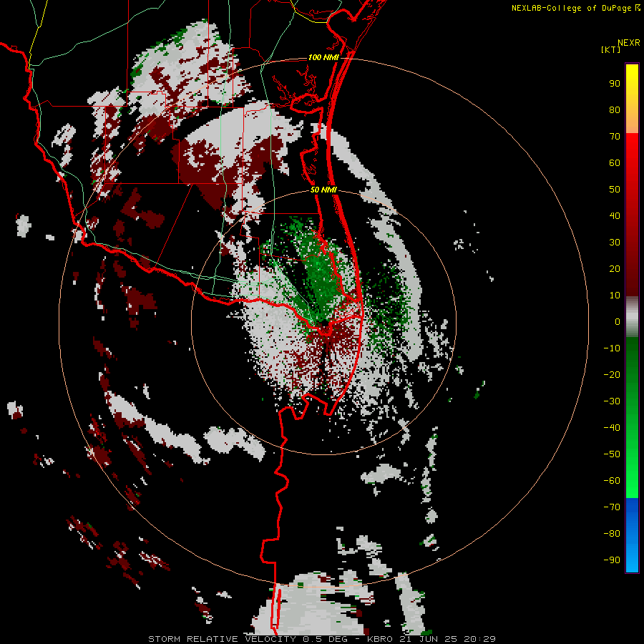Click the 70 value on the velocity scale
This screenshot has width=644, height=644.
(x=615, y=137)
